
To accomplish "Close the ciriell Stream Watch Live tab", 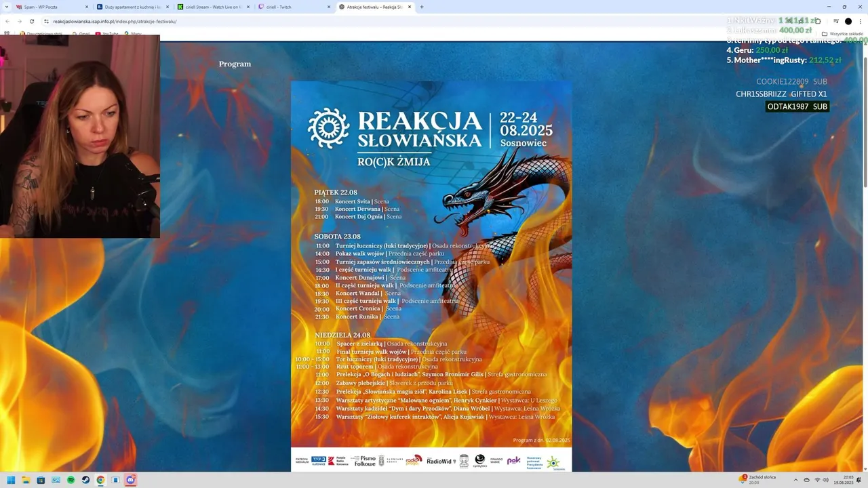I will 248,7.
